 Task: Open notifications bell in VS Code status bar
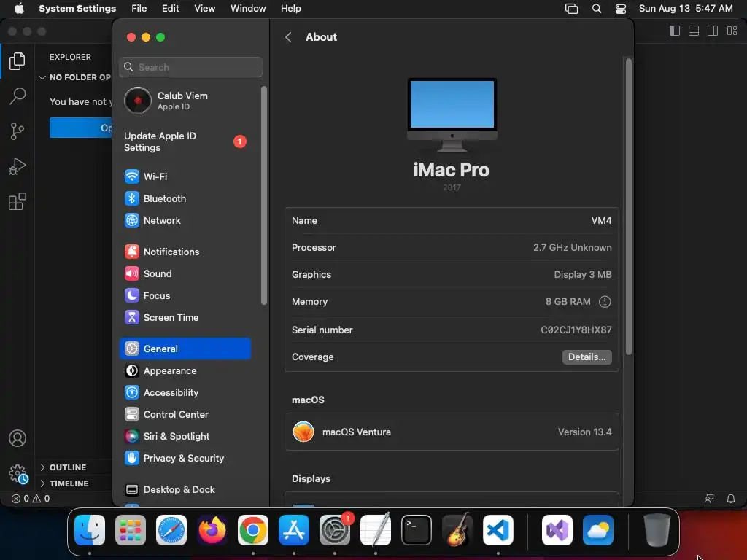coord(731,499)
